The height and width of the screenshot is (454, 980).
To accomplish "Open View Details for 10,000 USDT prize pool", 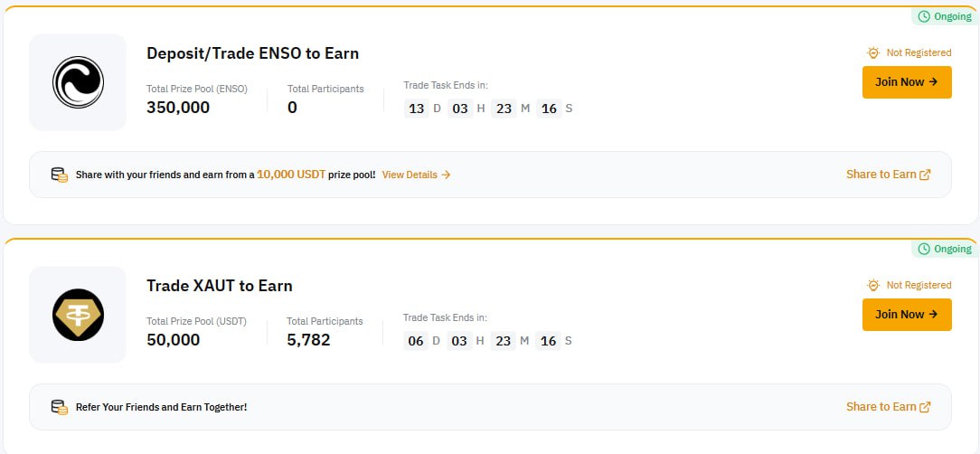I will [416, 175].
